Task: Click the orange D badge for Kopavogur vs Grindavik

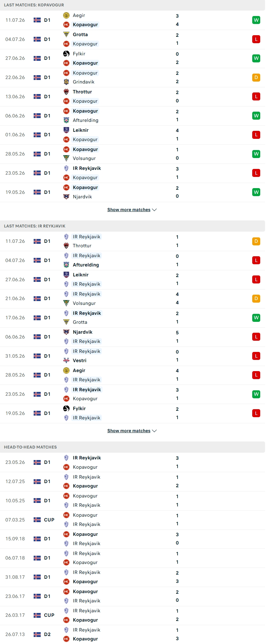Action: pos(256,77)
